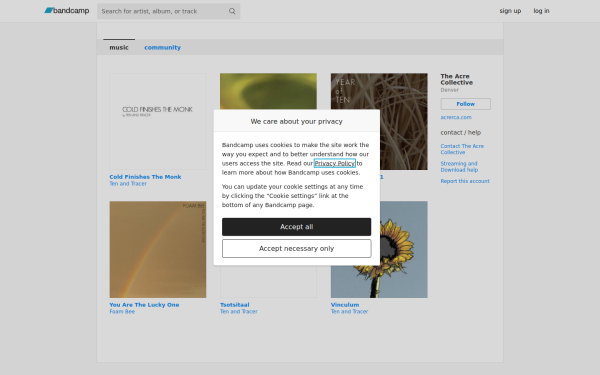The image size is (600, 375).
Task: Switch to the community tab
Action: click(162, 47)
